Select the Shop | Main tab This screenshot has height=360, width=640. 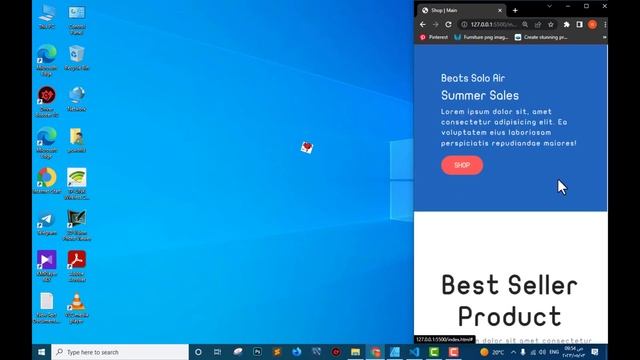coord(461,11)
